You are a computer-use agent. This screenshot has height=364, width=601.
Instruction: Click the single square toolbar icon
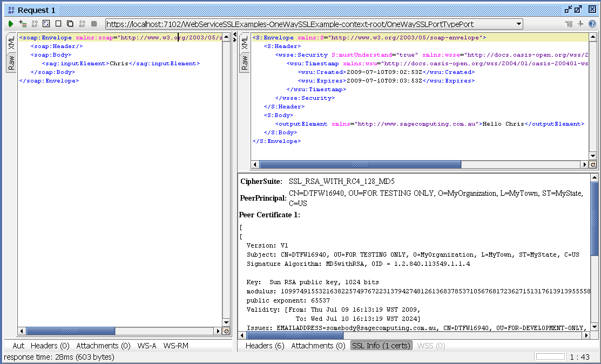click(x=58, y=24)
